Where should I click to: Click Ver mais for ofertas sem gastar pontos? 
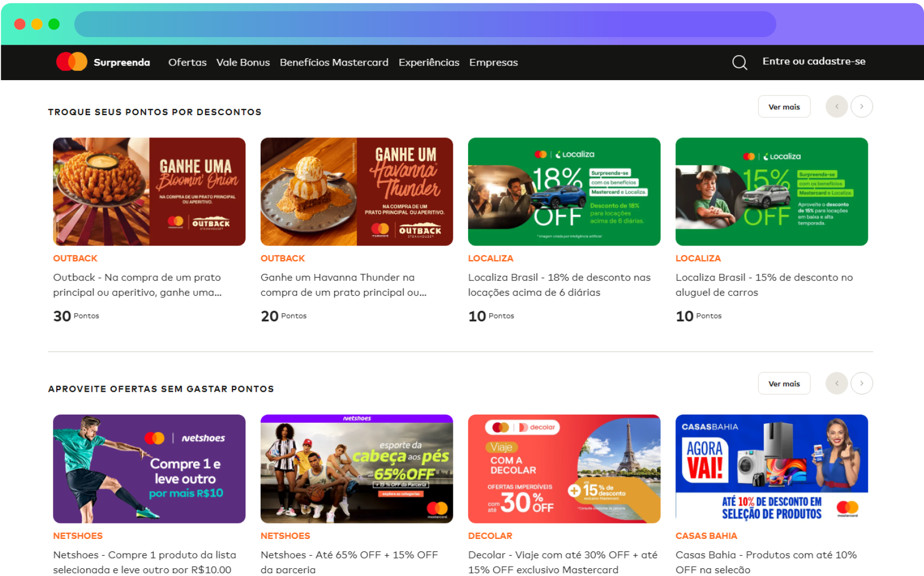click(784, 383)
